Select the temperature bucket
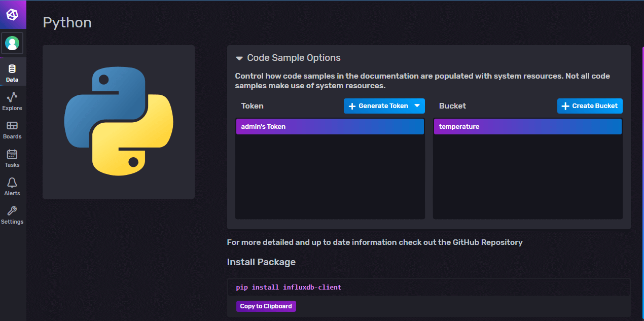The image size is (644, 321). coord(527,127)
